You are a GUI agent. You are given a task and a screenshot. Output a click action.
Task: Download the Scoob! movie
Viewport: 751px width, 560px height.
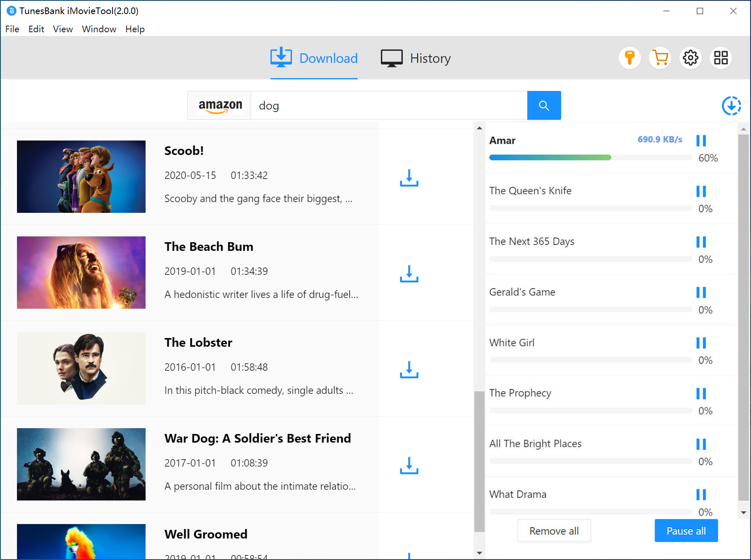click(409, 178)
